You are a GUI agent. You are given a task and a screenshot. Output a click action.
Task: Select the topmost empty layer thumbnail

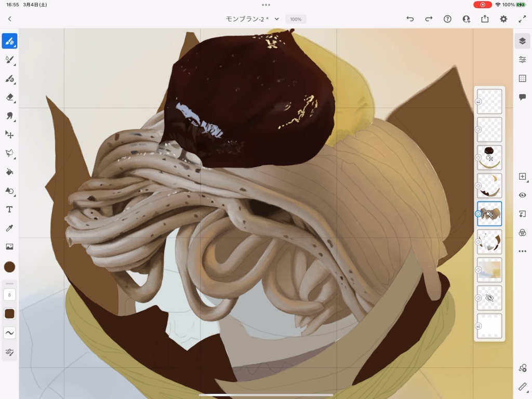click(x=489, y=101)
